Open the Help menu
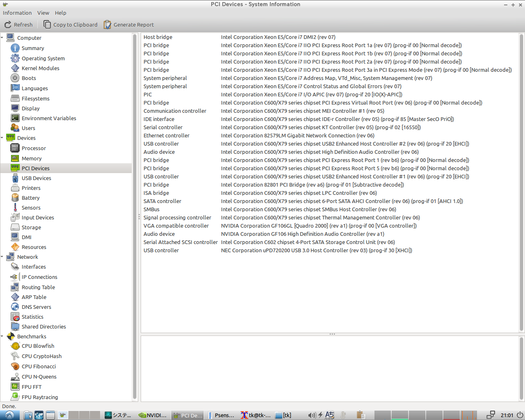525x420 pixels. (x=60, y=13)
